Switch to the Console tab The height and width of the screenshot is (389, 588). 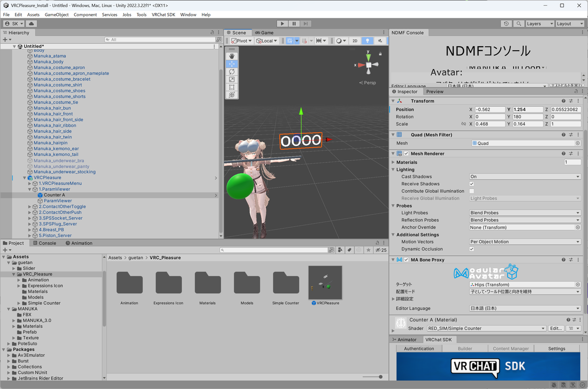[44, 243]
